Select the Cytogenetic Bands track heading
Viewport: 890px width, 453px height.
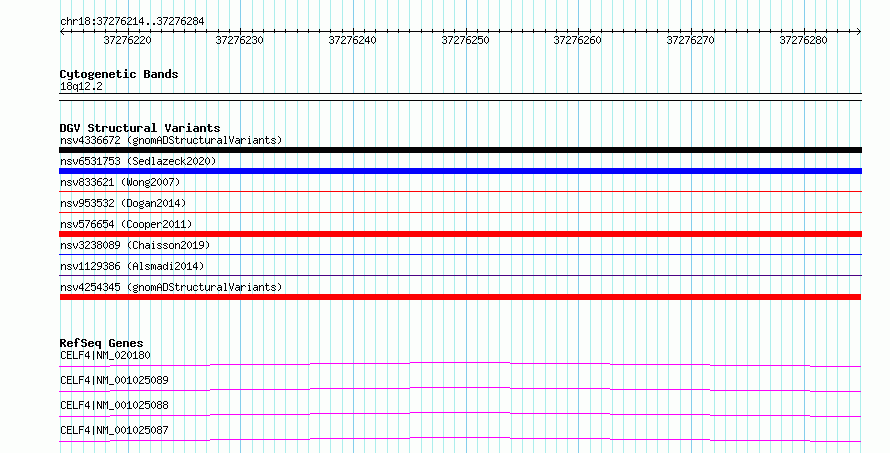[x=119, y=74]
